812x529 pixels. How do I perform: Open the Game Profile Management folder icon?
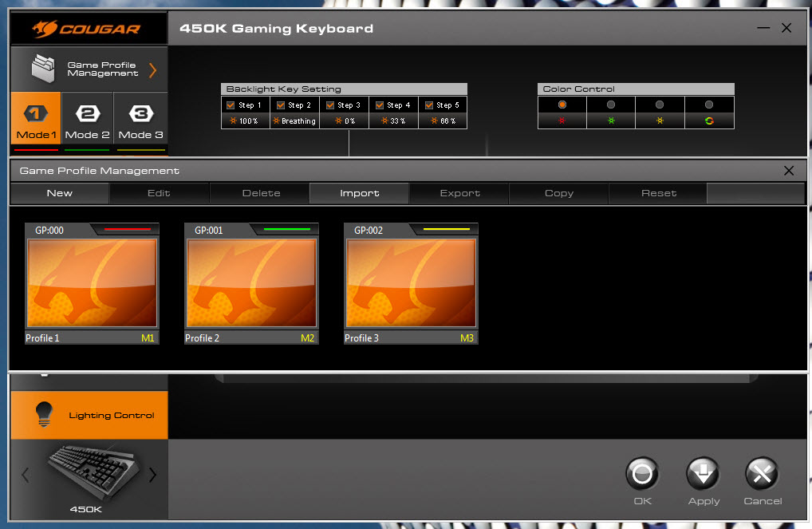click(43, 69)
